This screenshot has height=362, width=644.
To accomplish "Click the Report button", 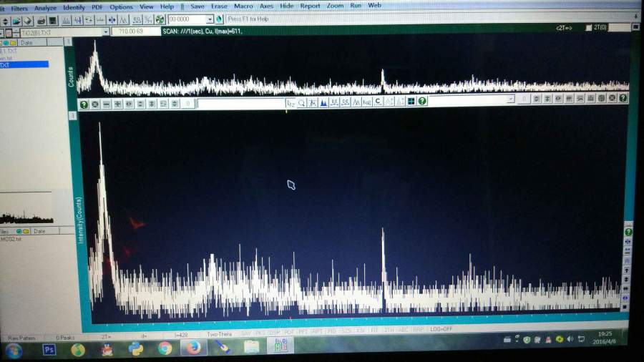I will point(310,6).
